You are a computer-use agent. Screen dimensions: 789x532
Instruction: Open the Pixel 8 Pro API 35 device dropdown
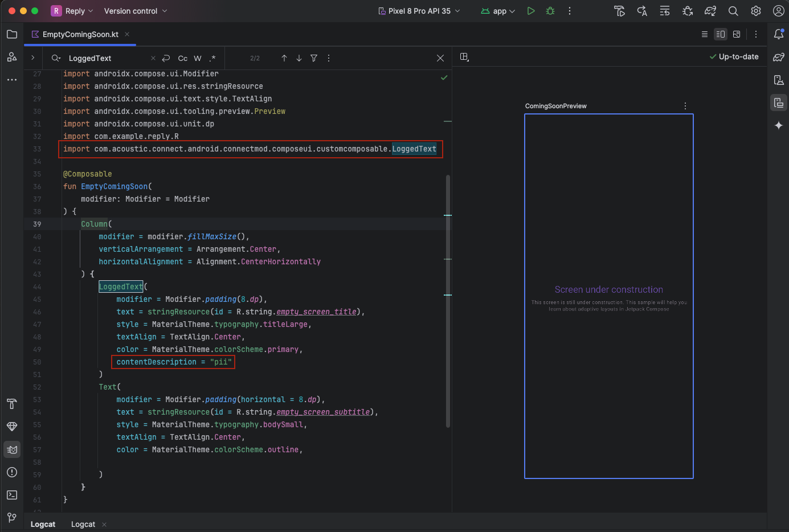419,11
